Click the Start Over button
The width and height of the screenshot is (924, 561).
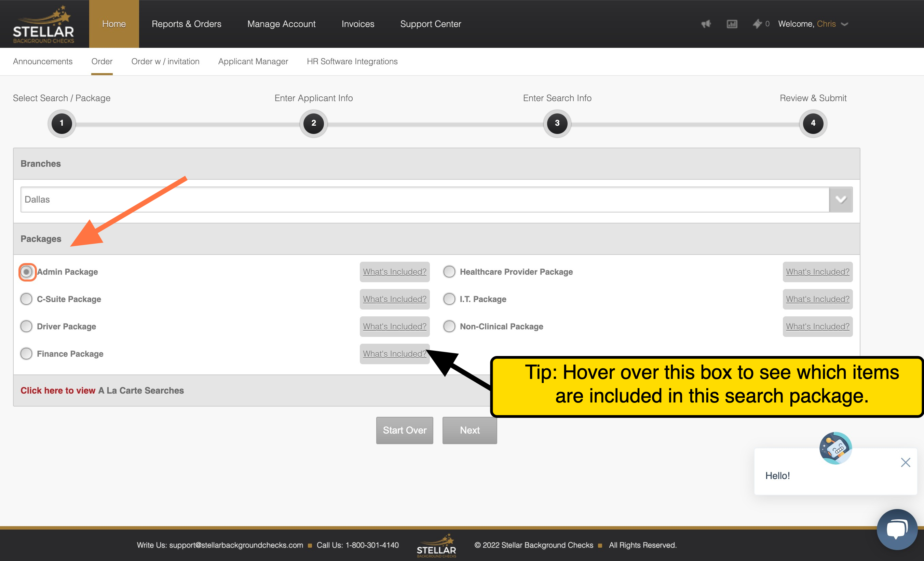(405, 430)
